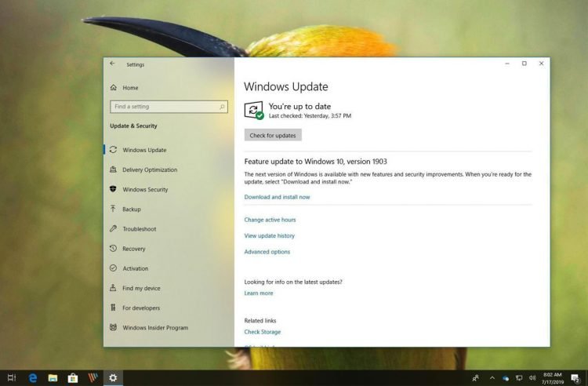
Task: Open the Windows Security shield item
Action: [x=145, y=189]
